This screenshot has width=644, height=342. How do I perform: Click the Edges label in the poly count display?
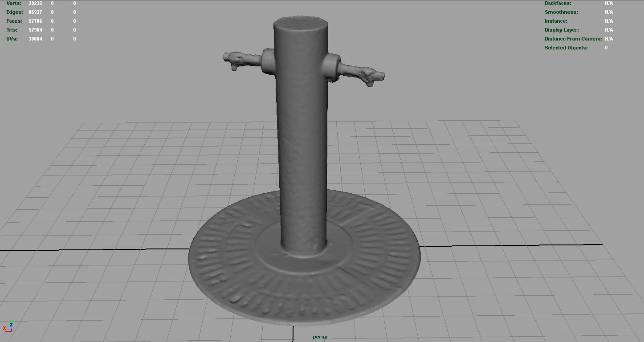(x=14, y=12)
